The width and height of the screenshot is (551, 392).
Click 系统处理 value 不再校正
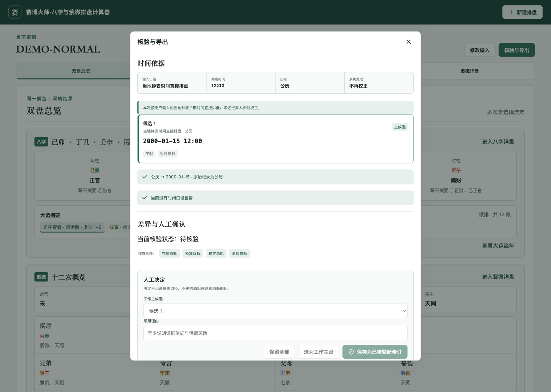(x=358, y=86)
